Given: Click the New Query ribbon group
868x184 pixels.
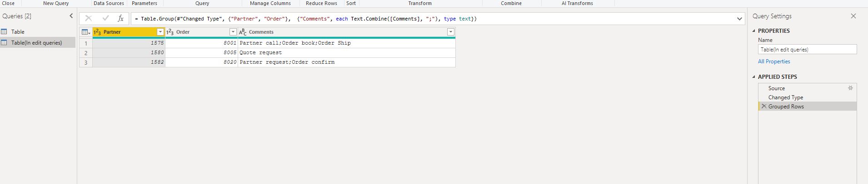Looking at the screenshot, I should click(56, 3).
